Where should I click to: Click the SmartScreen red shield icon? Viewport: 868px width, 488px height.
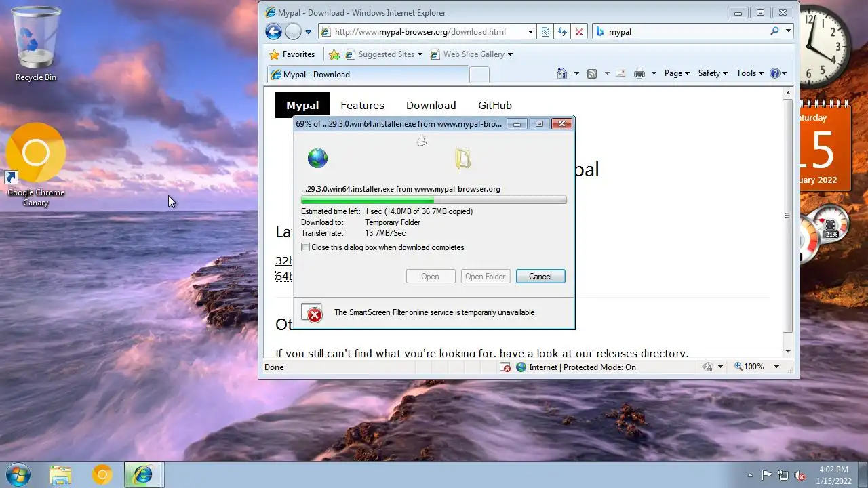click(314, 314)
